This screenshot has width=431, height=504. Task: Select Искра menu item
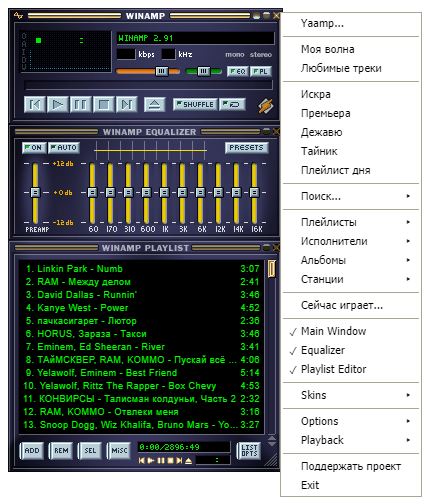click(351, 94)
